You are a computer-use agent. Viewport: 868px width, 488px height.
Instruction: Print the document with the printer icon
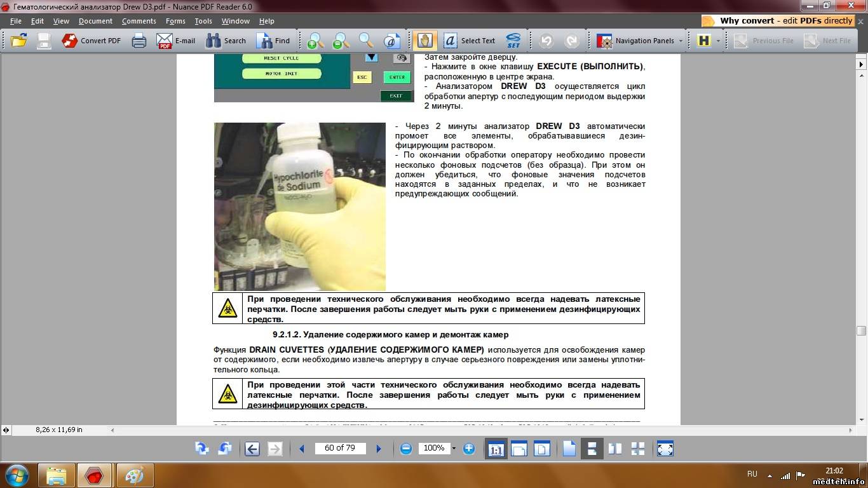(139, 41)
